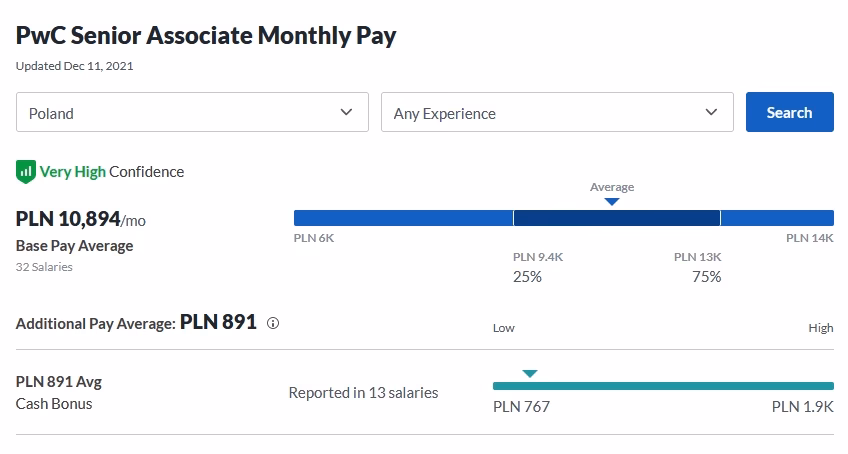The image size is (848, 454).
Task: Click the right light-blue segment of salary bar
Action: [x=777, y=218]
